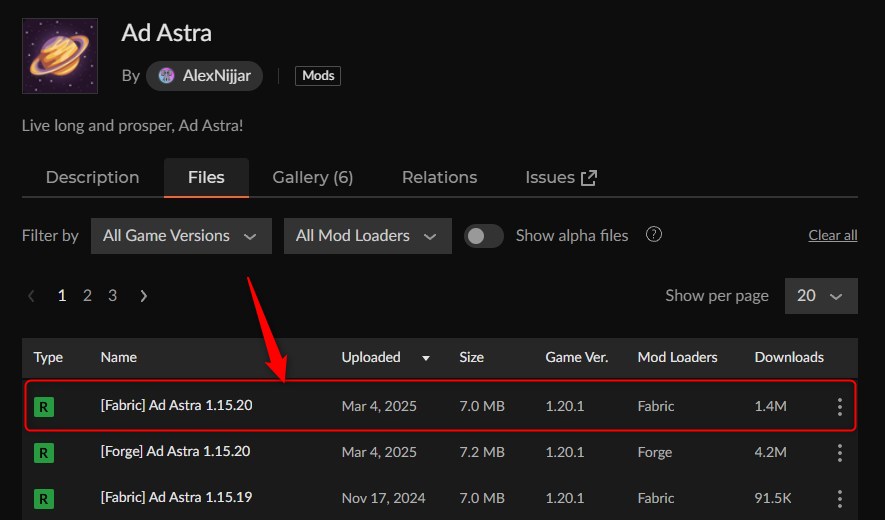Select the 4.2M downloads cell
The image size is (885, 520).
(770, 453)
